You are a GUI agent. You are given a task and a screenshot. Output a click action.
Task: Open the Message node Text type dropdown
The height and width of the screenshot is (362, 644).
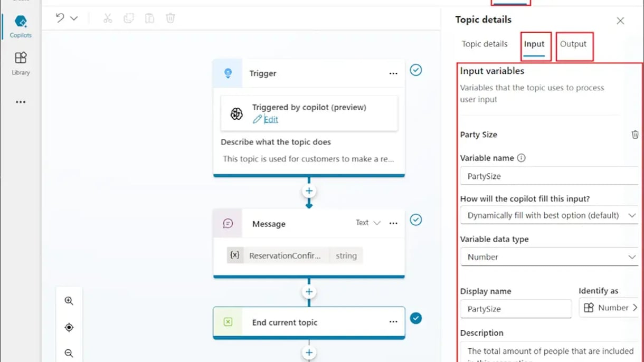[x=368, y=223]
